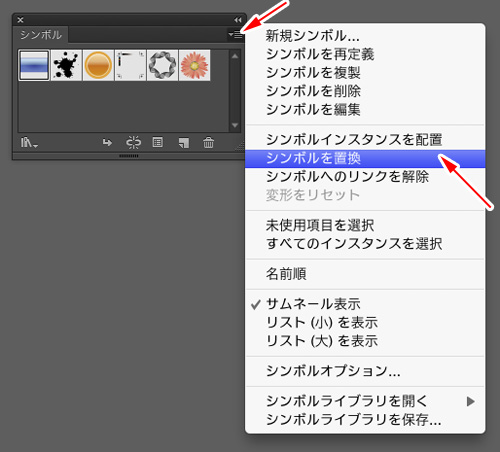
Task: Open the Symbol Options panel icon
Action: click(158, 142)
